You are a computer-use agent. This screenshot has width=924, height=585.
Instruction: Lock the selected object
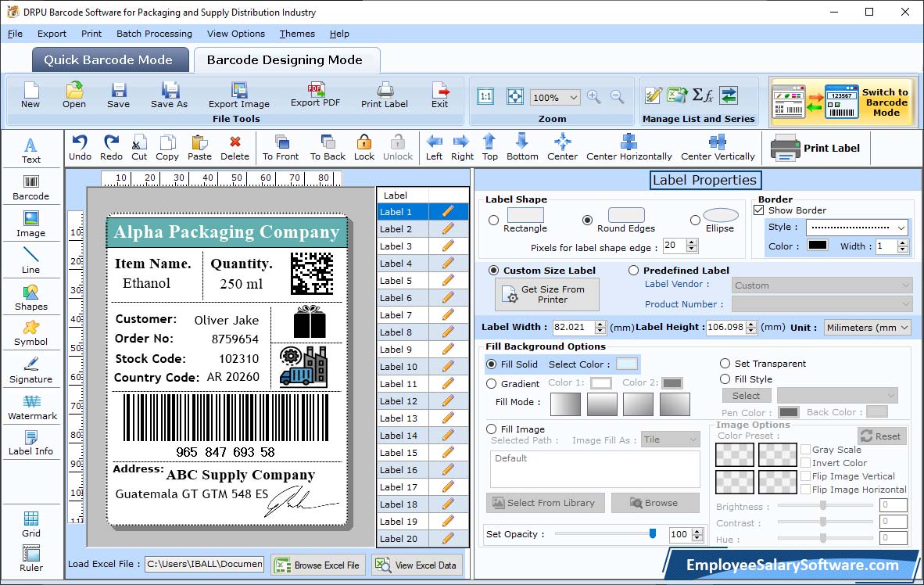tap(364, 148)
